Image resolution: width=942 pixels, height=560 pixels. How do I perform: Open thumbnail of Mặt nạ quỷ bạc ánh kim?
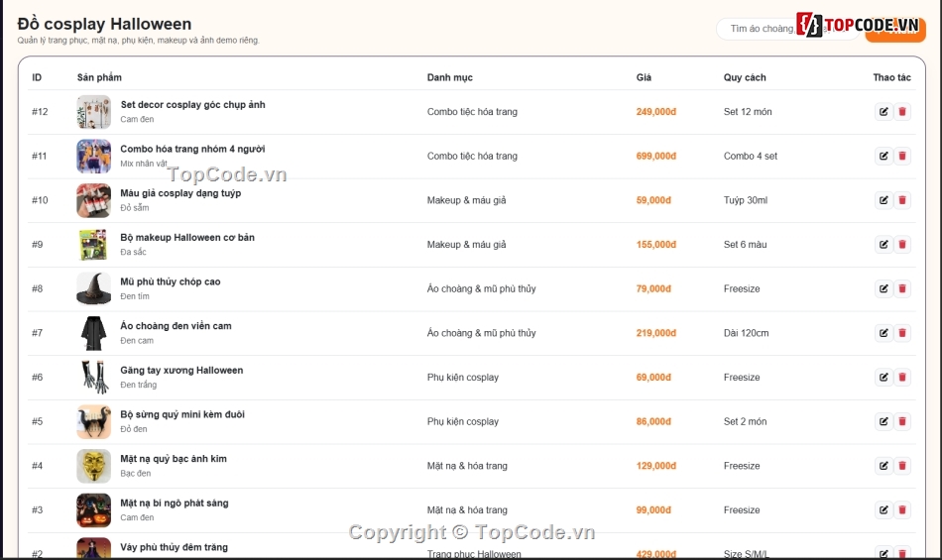(94, 466)
